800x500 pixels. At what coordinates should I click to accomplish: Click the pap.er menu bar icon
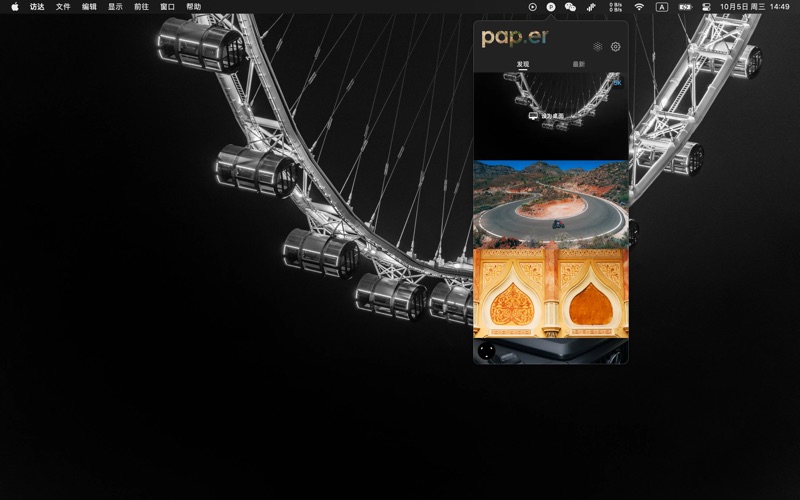point(550,7)
